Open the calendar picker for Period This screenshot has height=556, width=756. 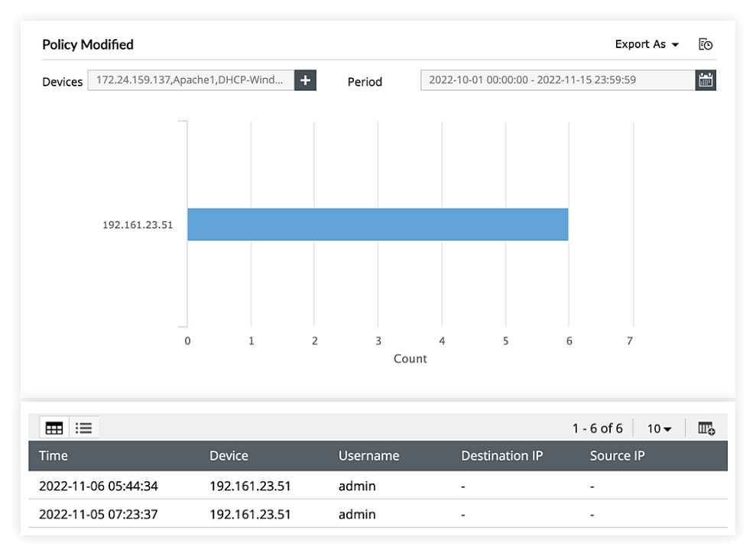click(x=706, y=79)
